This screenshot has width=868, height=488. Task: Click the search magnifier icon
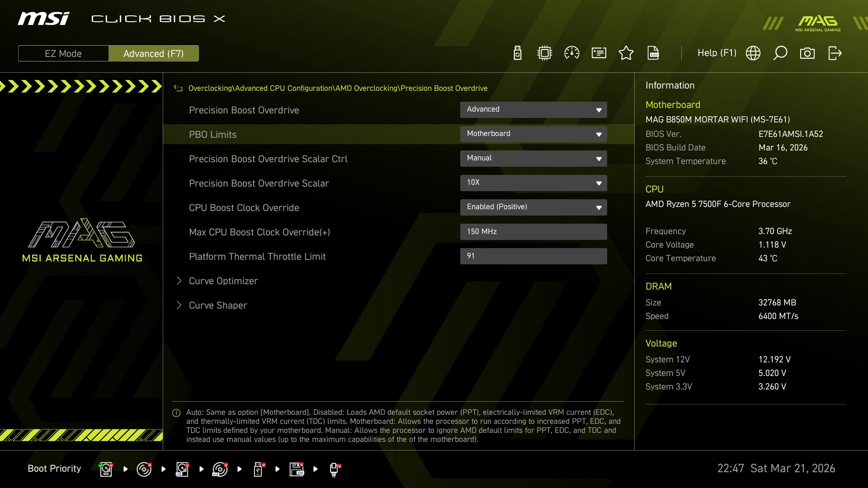click(x=780, y=53)
